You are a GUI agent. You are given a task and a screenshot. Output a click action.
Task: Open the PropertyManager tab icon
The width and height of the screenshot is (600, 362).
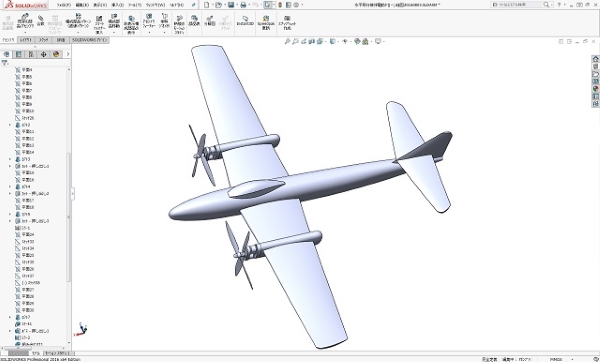18,54
